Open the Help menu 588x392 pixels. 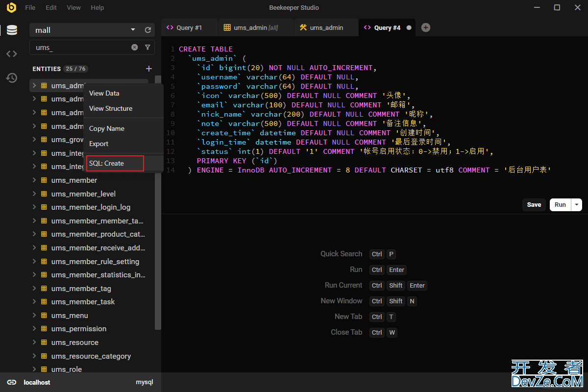tap(98, 8)
